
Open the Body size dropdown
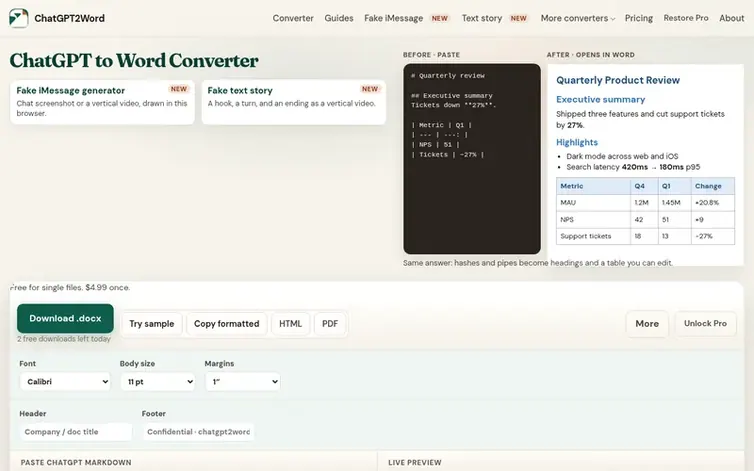point(158,382)
